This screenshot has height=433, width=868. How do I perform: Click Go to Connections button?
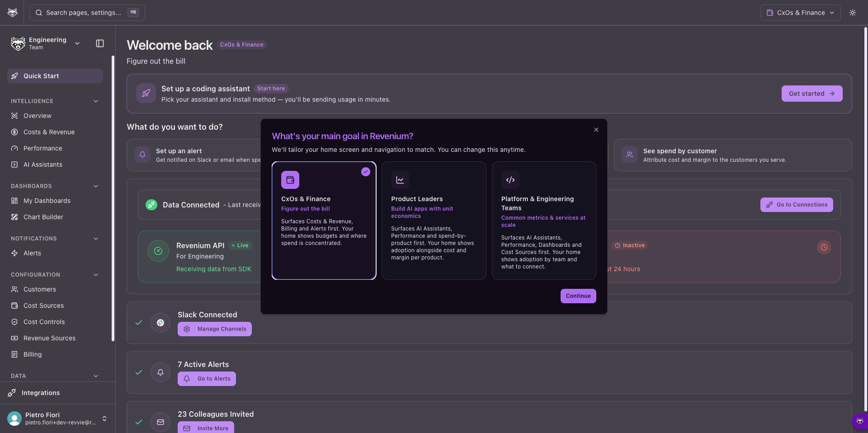coord(797,205)
